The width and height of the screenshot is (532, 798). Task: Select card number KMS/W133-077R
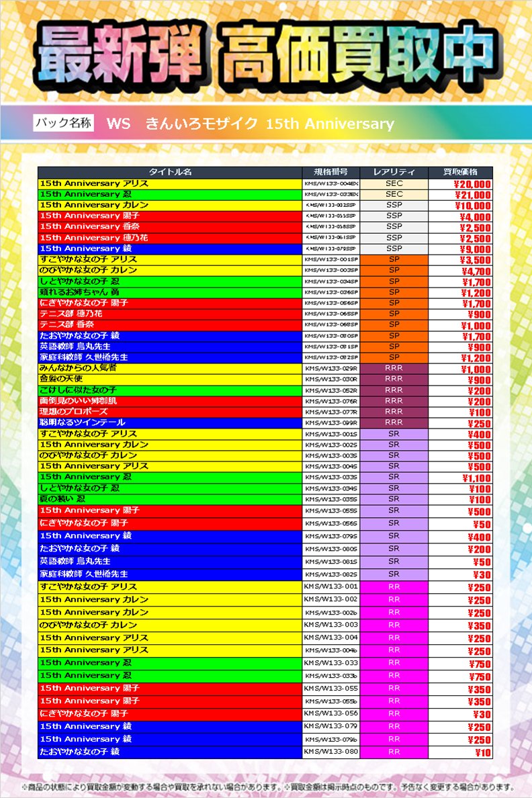331,412
